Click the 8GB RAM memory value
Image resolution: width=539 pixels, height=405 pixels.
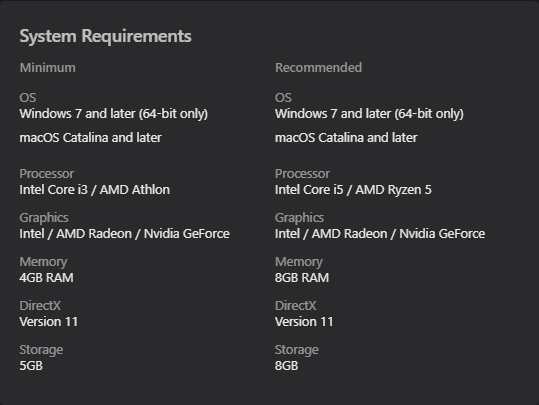click(x=302, y=278)
